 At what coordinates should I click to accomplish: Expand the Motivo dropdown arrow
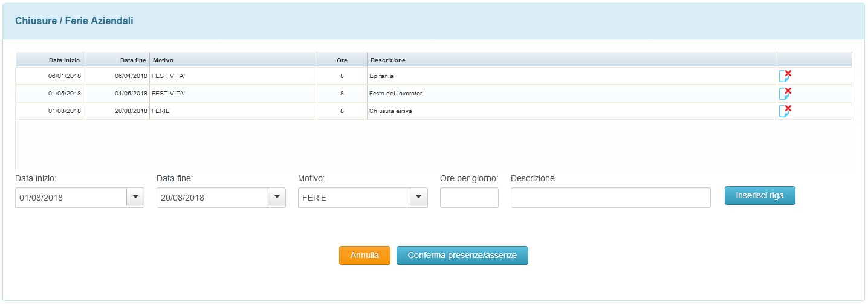click(x=418, y=198)
